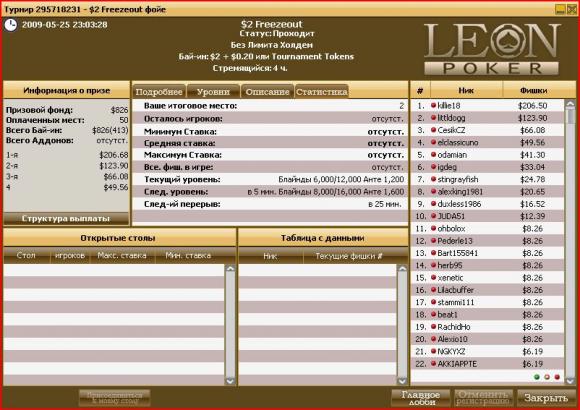Click the red dot next to CesikCZ

(433, 130)
